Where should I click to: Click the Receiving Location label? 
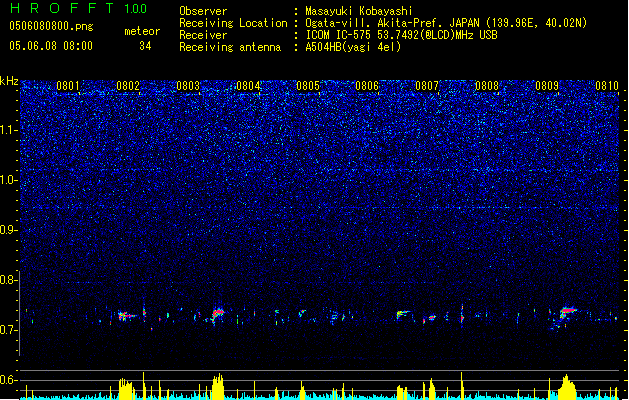233,23
